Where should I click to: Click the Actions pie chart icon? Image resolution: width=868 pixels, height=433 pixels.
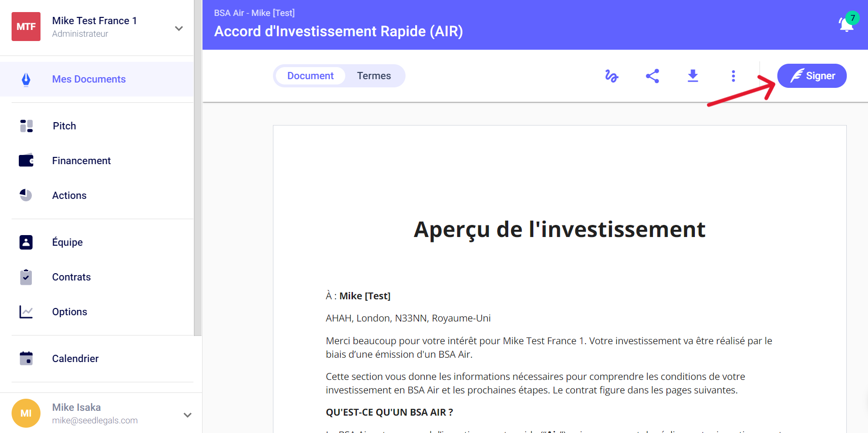click(26, 196)
